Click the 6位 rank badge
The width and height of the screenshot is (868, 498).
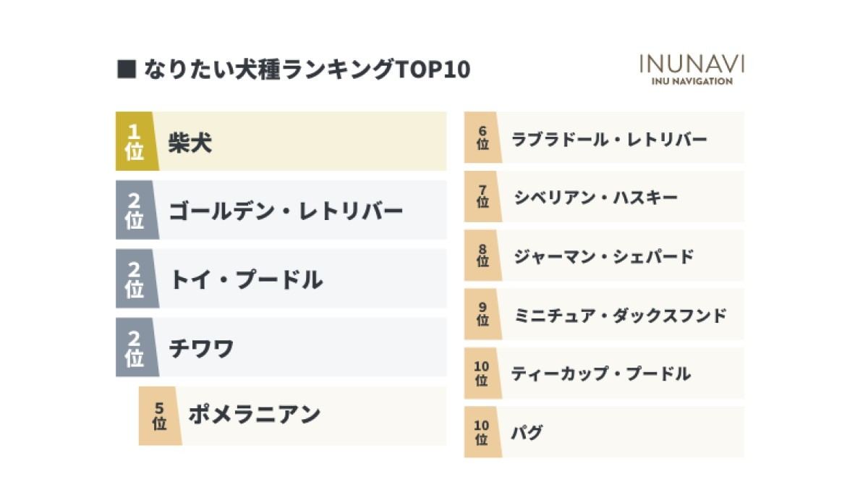click(482, 138)
